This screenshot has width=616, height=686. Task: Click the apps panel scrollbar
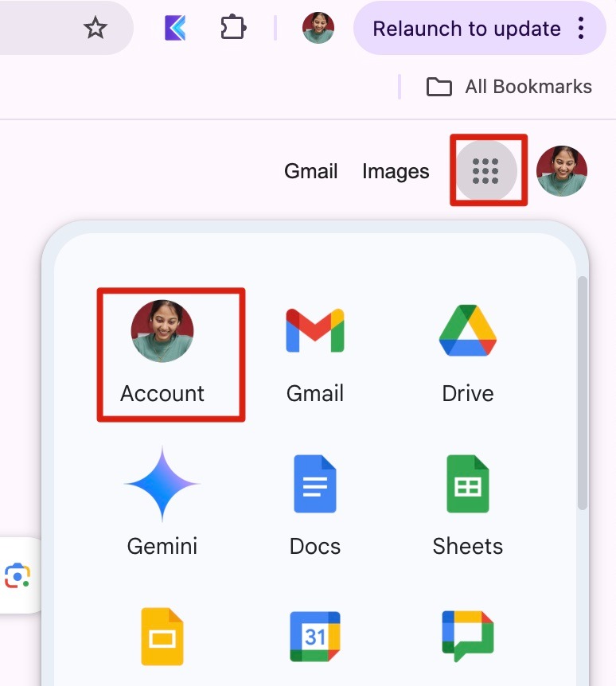[582, 393]
